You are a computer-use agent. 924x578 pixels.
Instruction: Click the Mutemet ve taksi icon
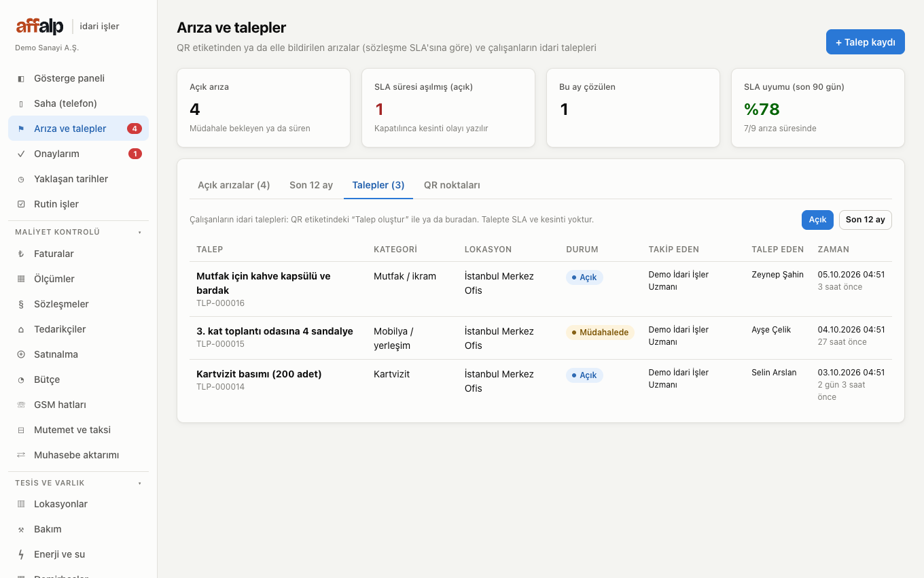click(x=21, y=430)
